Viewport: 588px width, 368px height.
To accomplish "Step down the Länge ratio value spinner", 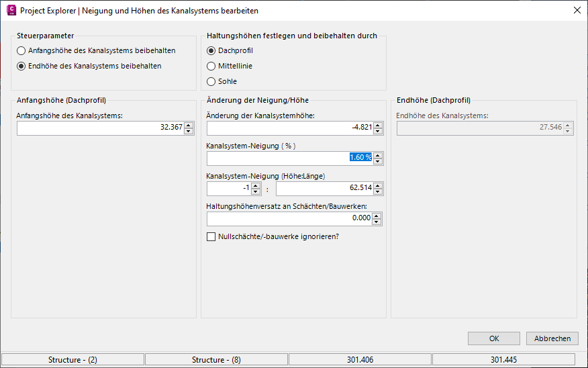I will coord(378,192).
